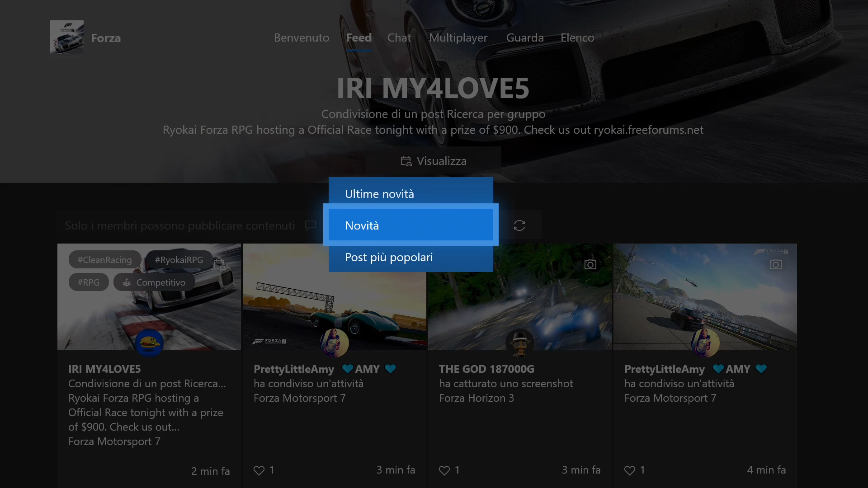
Task: Click PrettyLittleAmy name on second card
Action: coord(294,369)
